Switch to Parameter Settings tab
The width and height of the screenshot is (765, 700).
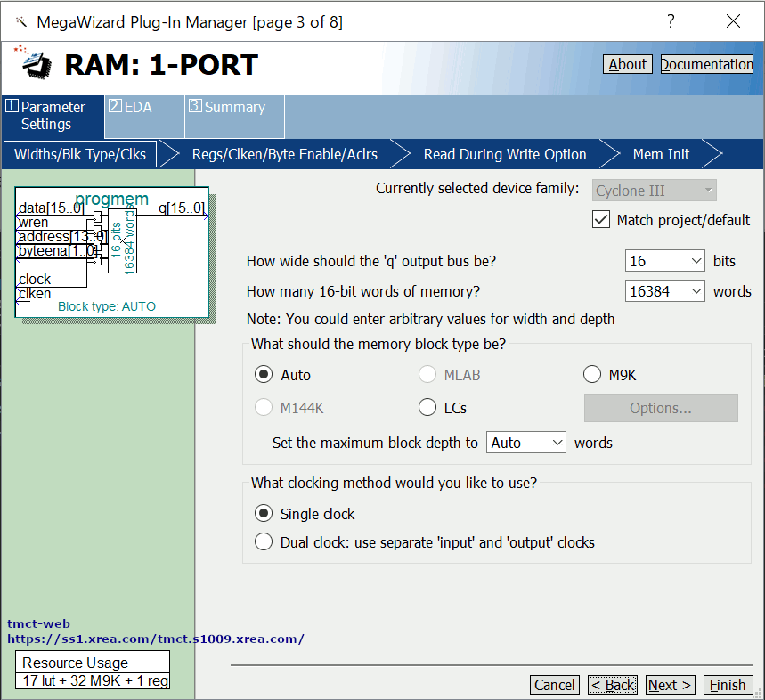click(53, 116)
